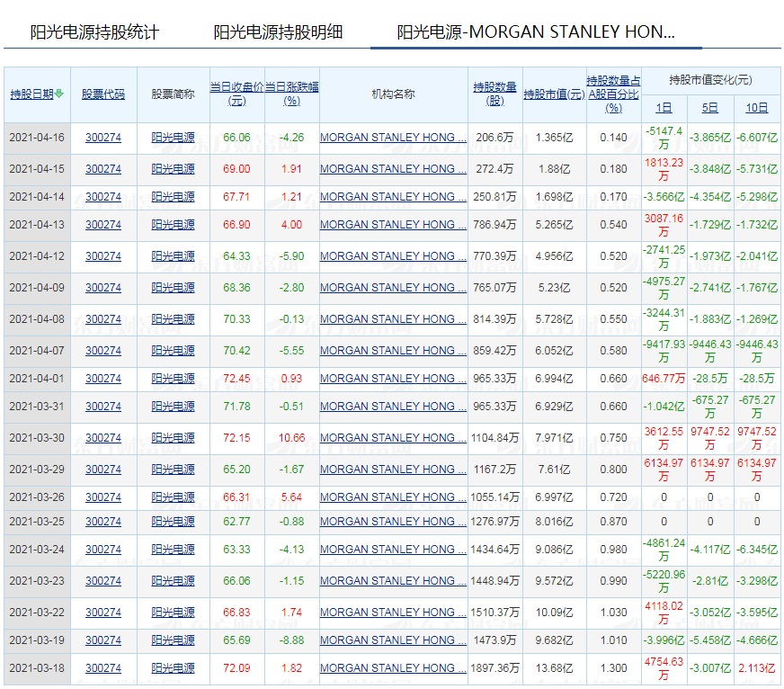Select the 5-day change -5.458亿
Viewport: 784px width, 689px height.
point(710,641)
